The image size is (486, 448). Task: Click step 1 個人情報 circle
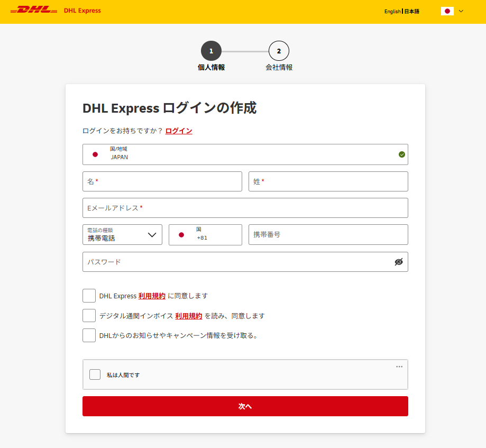(211, 51)
